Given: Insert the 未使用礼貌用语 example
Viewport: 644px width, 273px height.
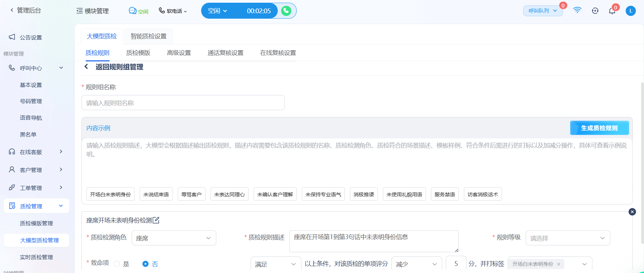Looking at the screenshot, I should point(404,194).
